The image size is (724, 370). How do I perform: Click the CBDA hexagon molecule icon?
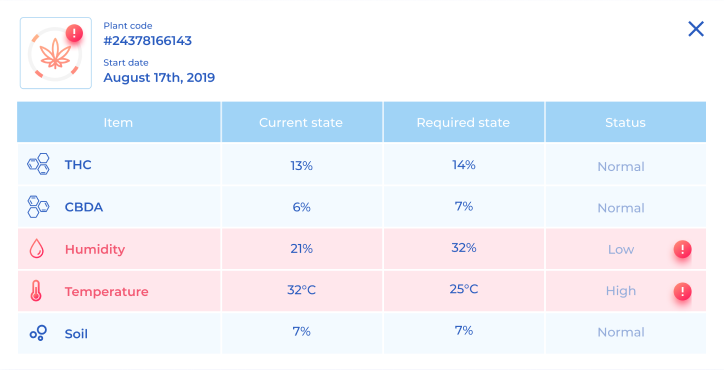(38, 206)
